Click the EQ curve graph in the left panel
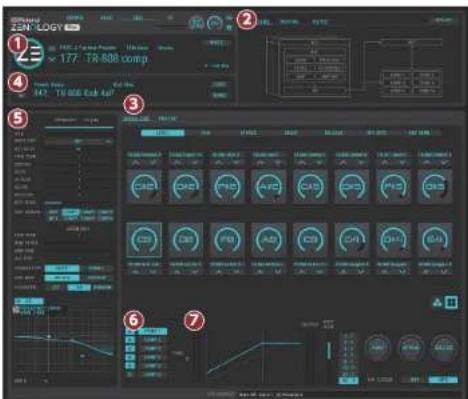The image size is (468, 399). tap(64, 339)
